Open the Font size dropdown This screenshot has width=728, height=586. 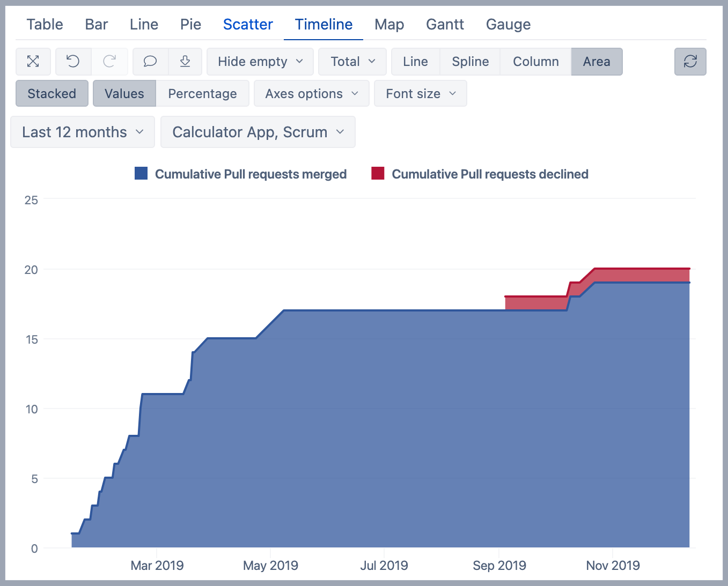(420, 94)
